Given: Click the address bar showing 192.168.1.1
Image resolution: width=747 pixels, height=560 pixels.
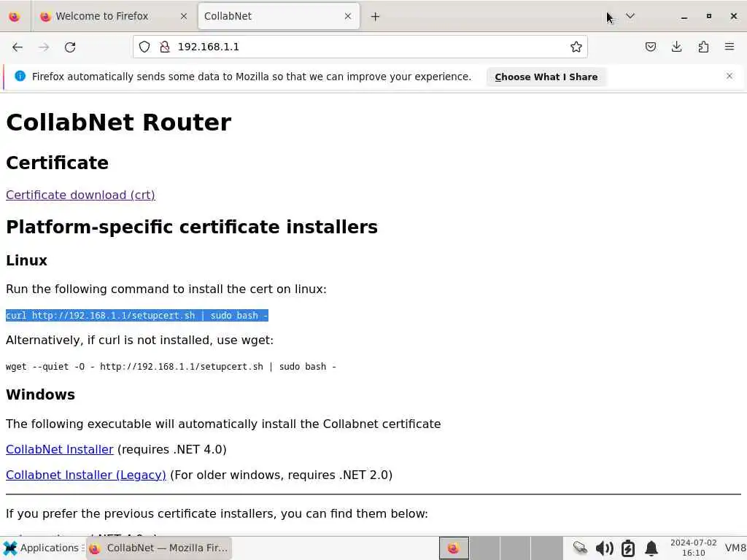Looking at the screenshot, I should [x=360, y=47].
